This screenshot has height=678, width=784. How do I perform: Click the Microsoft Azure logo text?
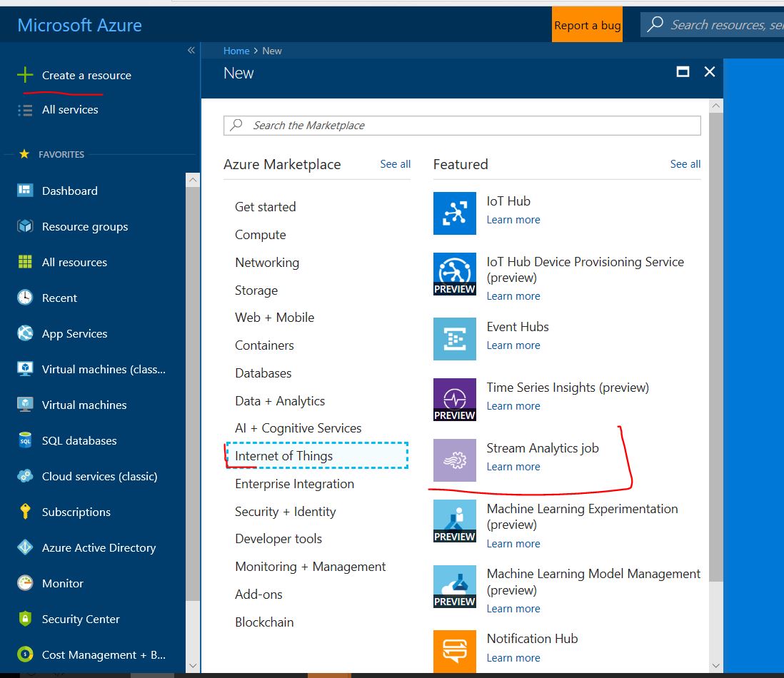coord(79,25)
